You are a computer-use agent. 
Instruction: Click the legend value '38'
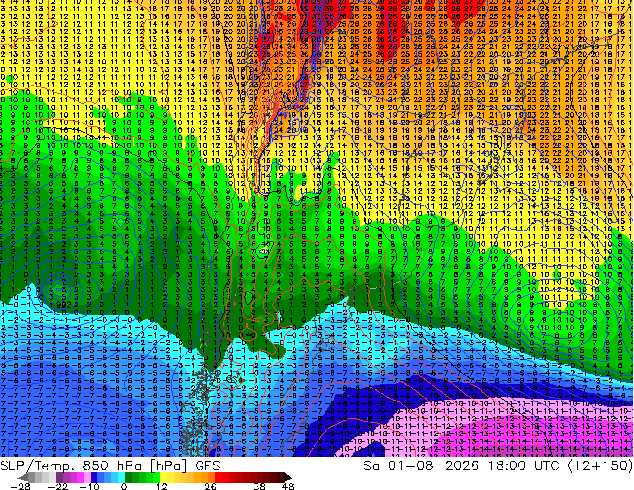point(260,486)
